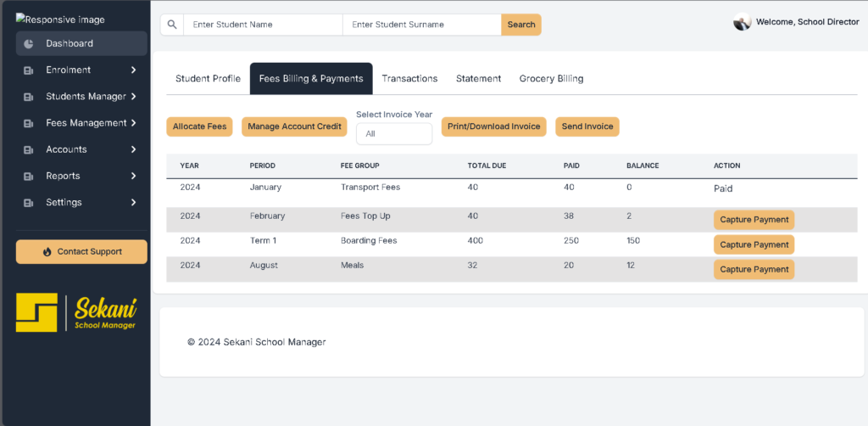The height and width of the screenshot is (426, 868).
Task: Click the search magnifier icon
Action: (172, 25)
